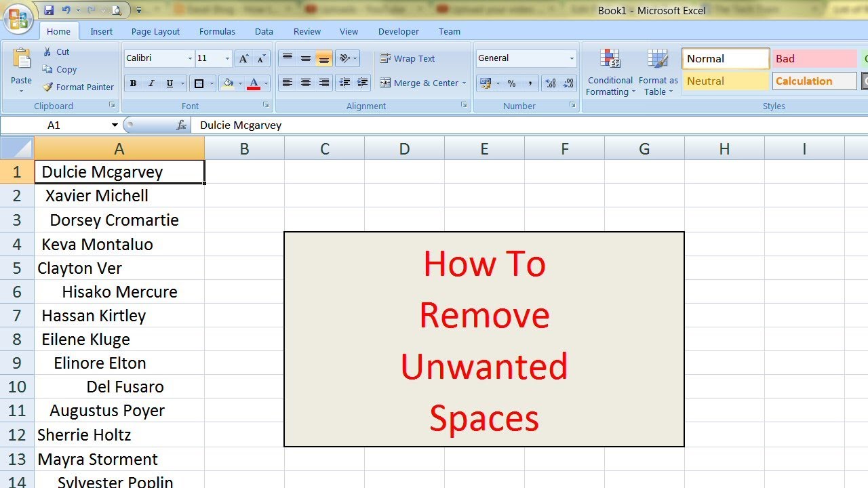The width and height of the screenshot is (868, 488).
Task: Switch to the Review tab
Action: point(307,31)
